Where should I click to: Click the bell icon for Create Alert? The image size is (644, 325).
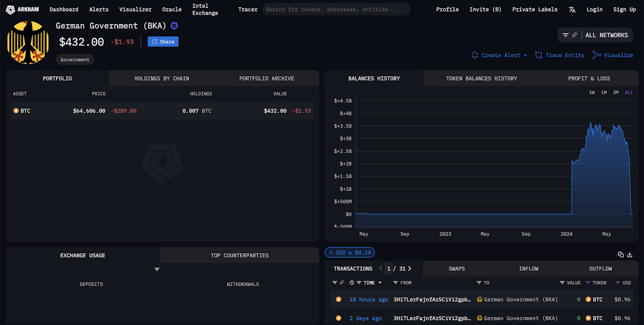475,55
